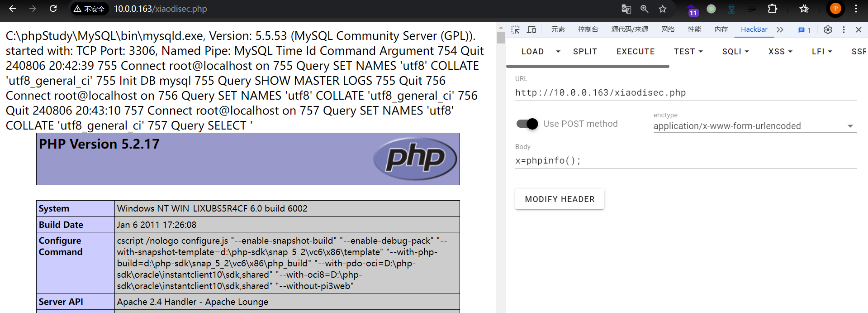Switch to the 性能 tab
The height and width of the screenshot is (313, 868).
pos(694,29)
